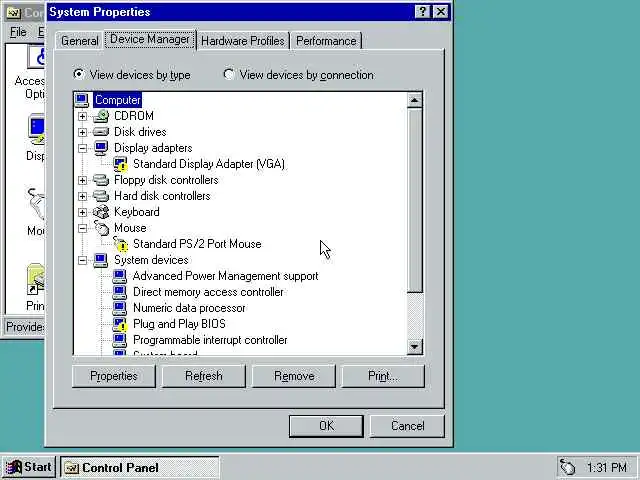Select 'Advanced Power Management support' text

point(225,276)
